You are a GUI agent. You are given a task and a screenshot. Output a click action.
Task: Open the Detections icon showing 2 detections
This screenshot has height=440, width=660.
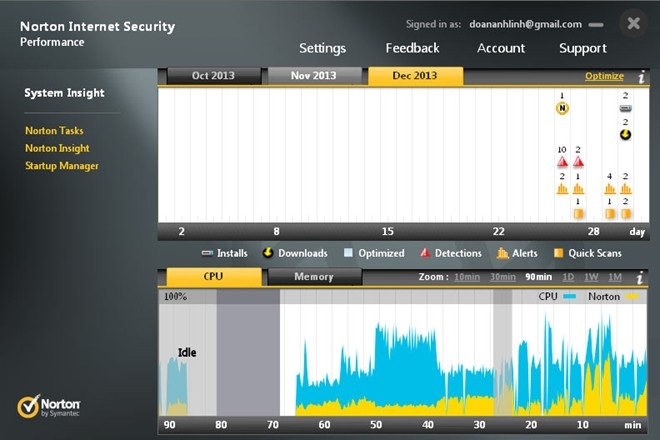pos(578,162)
